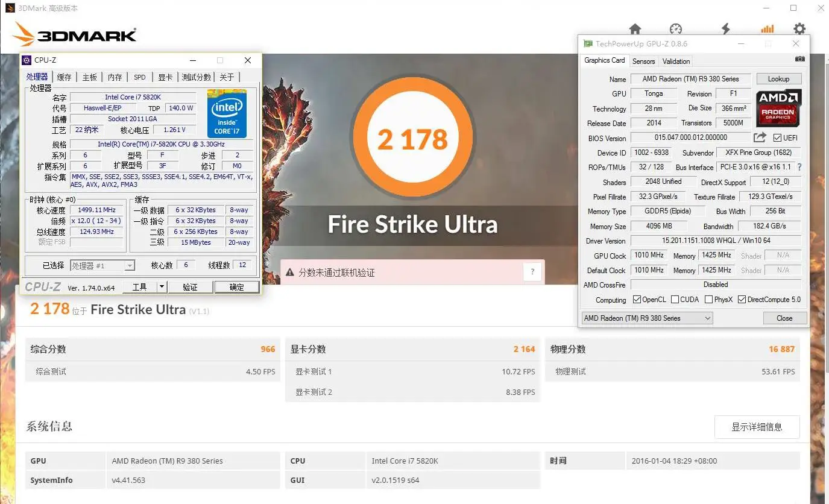829x504 pixels.
Task: Click the 3DMark logo in the header
Action: click(74, 34)
